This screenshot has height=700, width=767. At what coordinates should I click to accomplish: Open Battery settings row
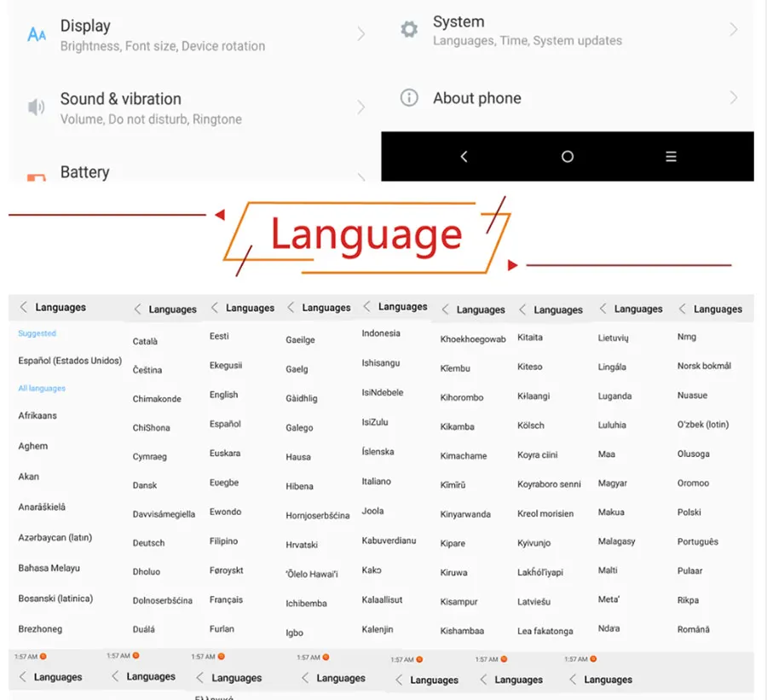[x=194, y=172]
